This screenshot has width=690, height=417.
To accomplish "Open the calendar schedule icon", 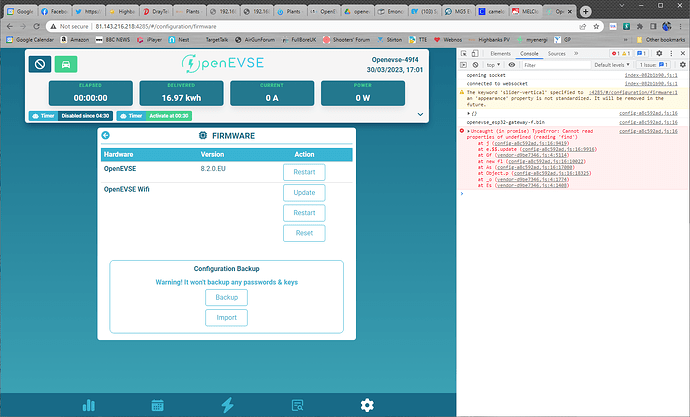I will (x=158, y=405).
